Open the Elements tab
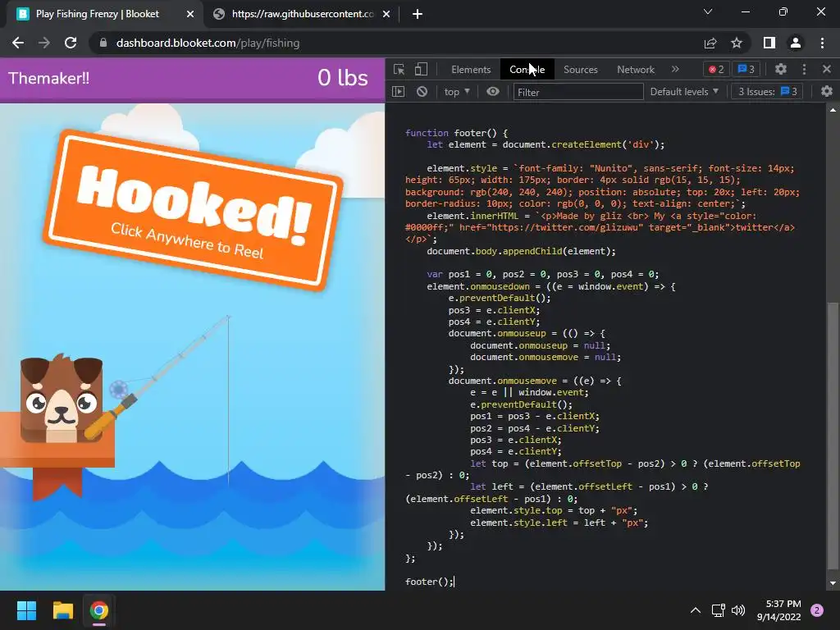840x630 pixels. [471, 70]
